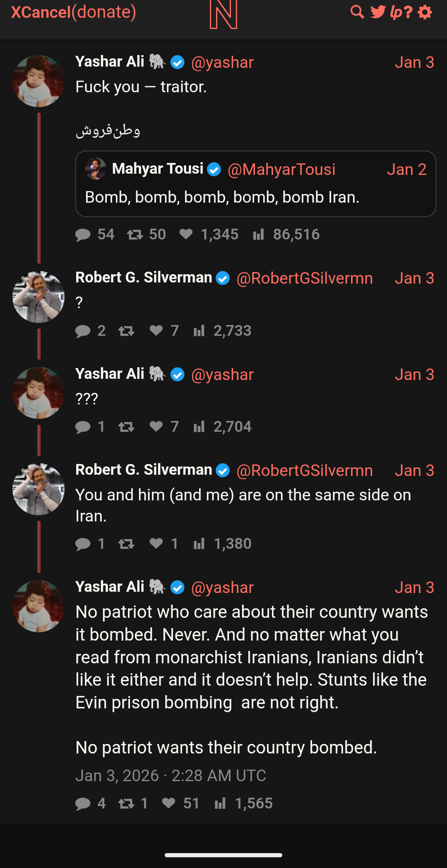The image size is (447, 868).
Task: Click Jan 2 date on quoted tweet
Action: (x=406, y=170)
